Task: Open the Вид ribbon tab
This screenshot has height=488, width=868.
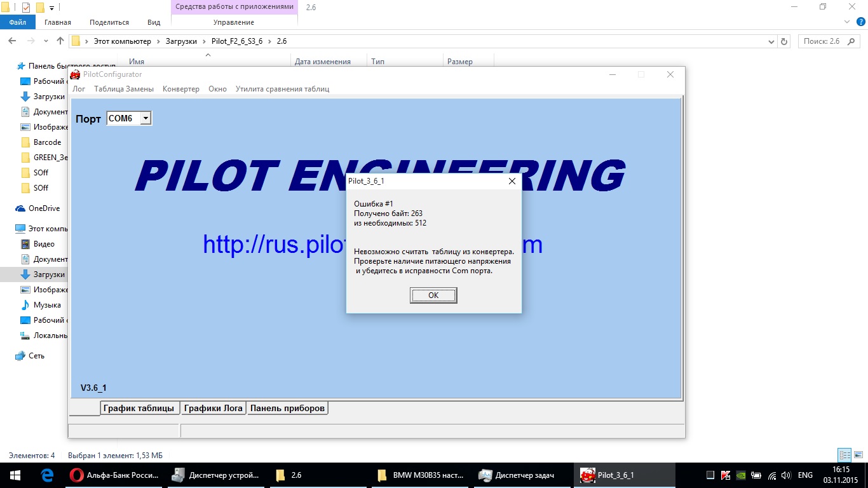Action: click(x=154, y=22)
